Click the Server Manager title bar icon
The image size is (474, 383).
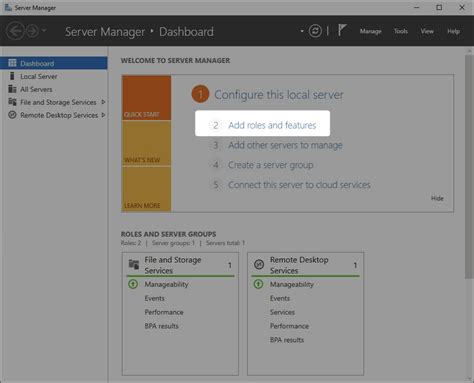click(8, 7)
